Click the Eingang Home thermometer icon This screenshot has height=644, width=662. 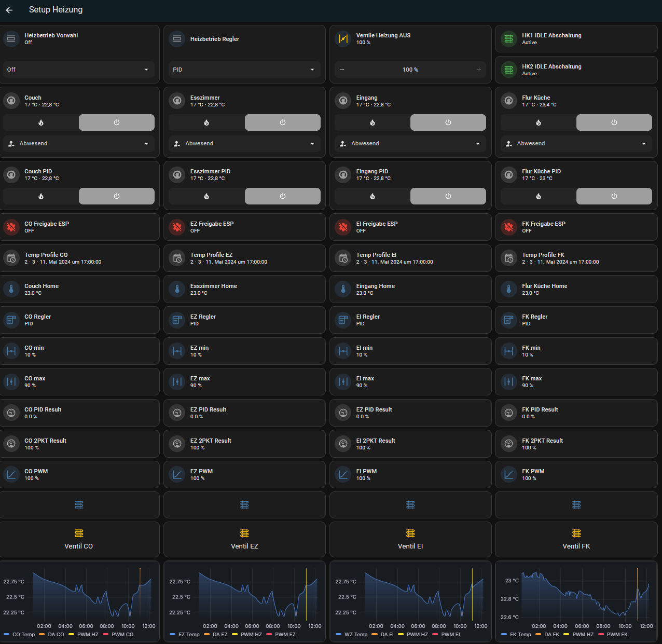click(x=343, y=289)
